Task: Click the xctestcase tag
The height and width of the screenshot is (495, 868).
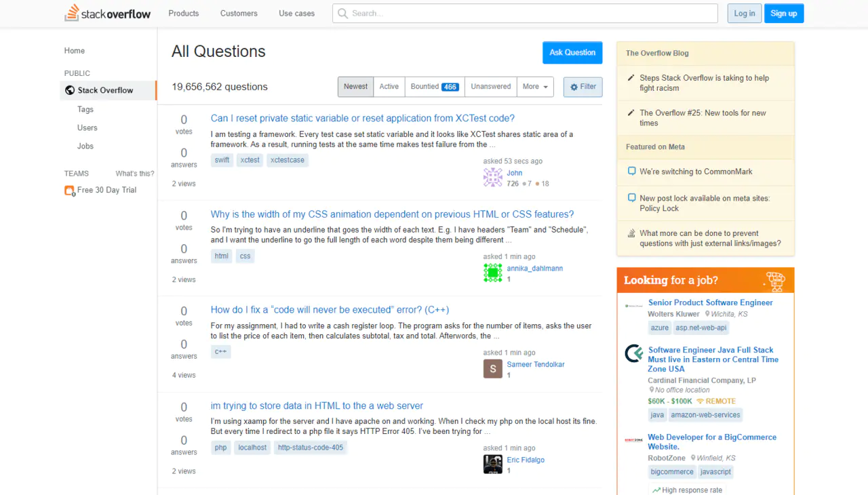Action: [288, 160]
